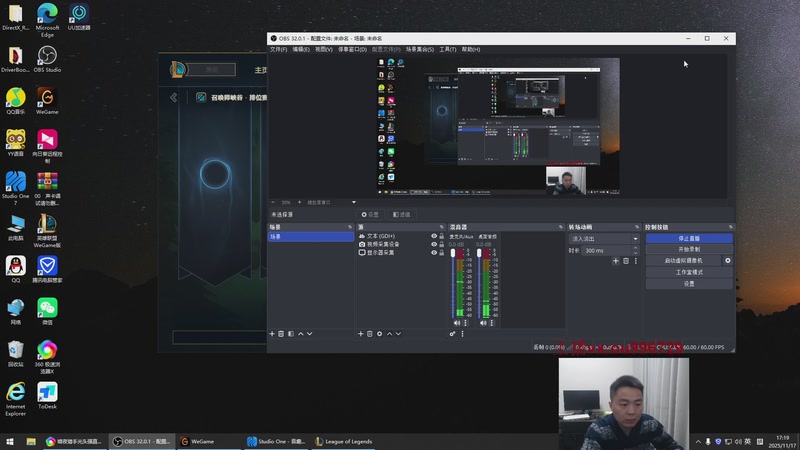Add a new source with plus icon
The image size is (800, 450).
[x=361, y=334]
